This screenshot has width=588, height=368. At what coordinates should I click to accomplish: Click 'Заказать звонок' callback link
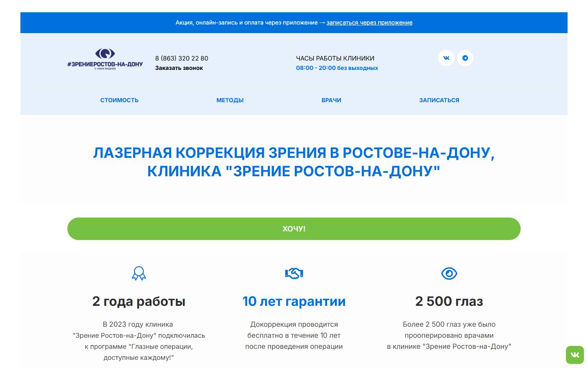(179, 68)
